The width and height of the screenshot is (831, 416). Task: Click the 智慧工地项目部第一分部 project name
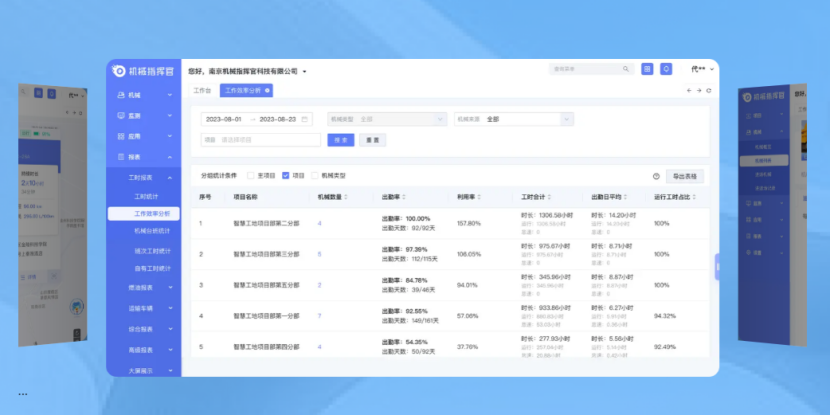pyautogui.click(x=267, y=316)
